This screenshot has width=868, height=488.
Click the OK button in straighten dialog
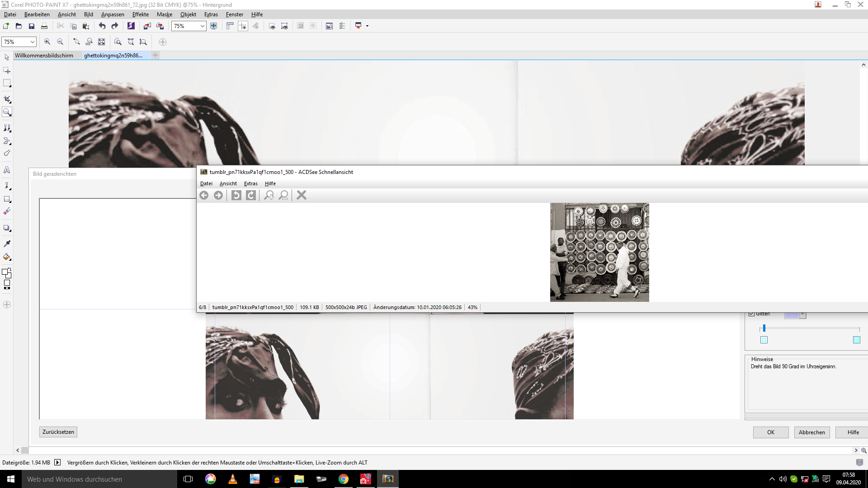coord(771,432)
